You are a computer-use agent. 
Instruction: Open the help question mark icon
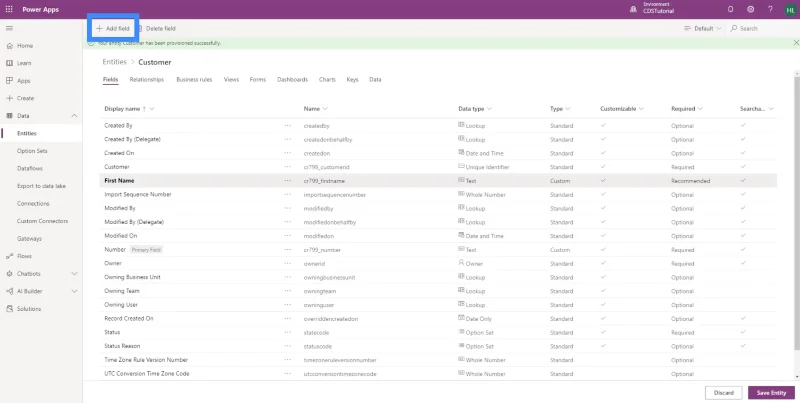770,9
